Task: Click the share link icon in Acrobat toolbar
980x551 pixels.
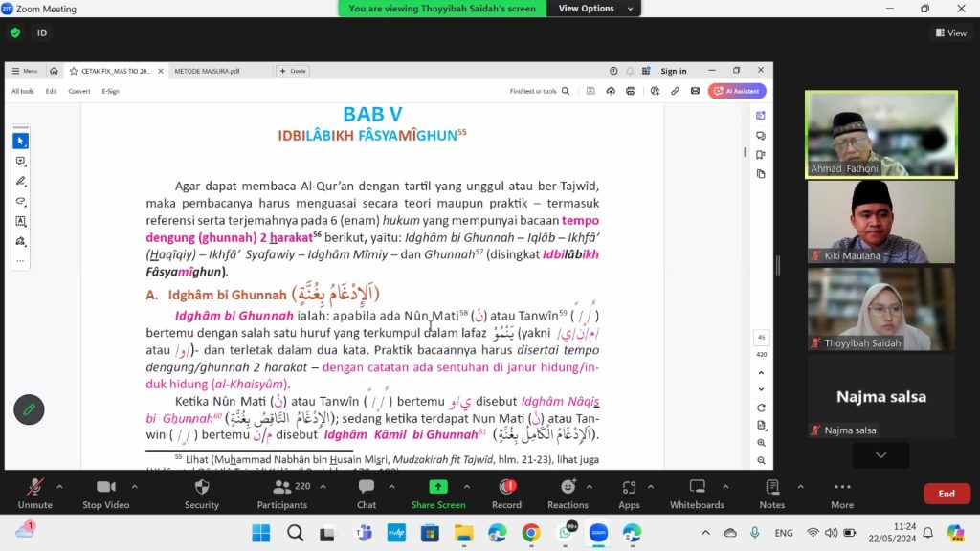Action: click(x=675, y=91)
